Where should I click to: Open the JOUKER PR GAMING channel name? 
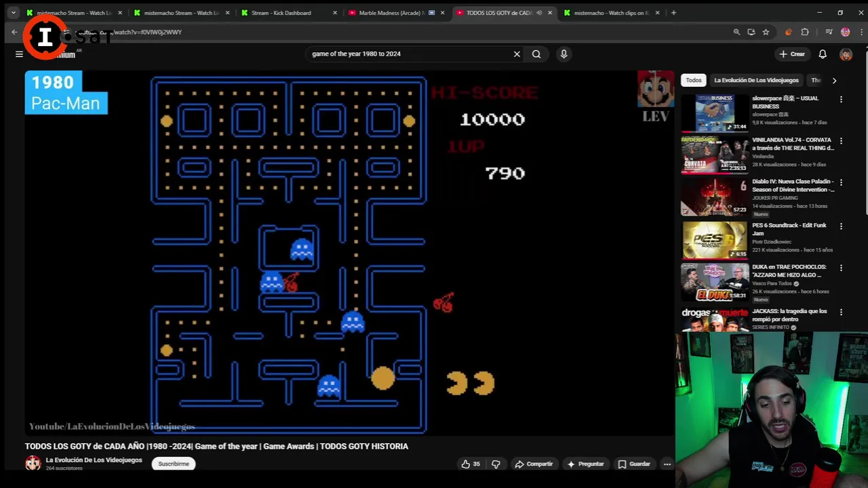click(x=776, y=198)
